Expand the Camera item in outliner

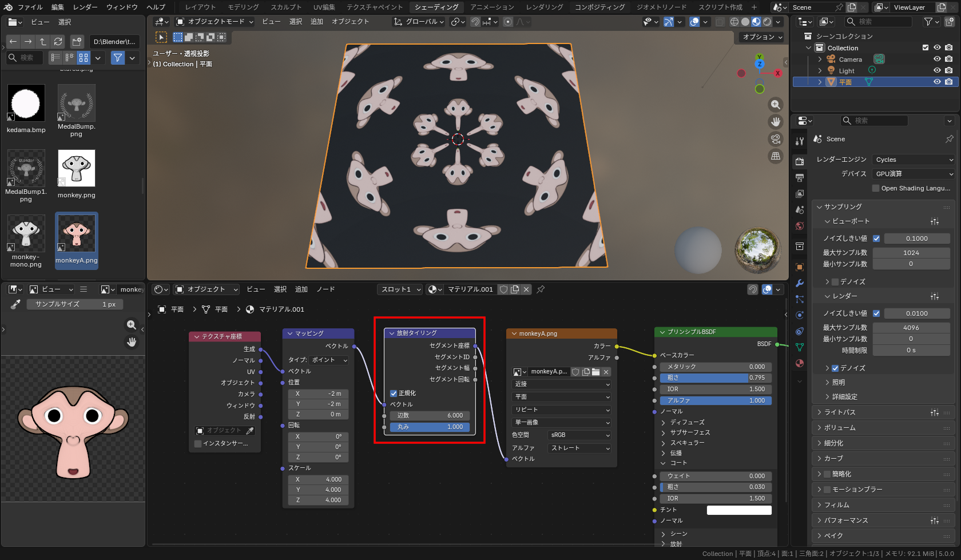click(820, 59)
